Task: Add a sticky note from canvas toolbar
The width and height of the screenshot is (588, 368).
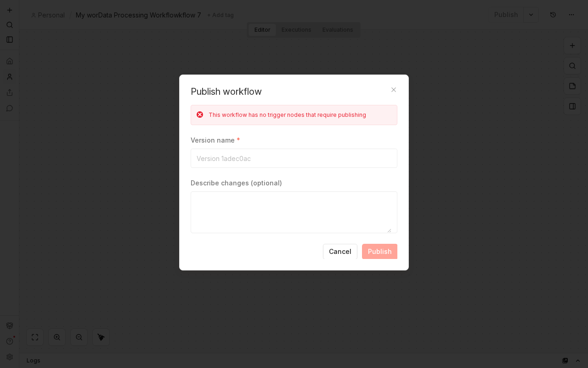Action: [x=572, y=86]
